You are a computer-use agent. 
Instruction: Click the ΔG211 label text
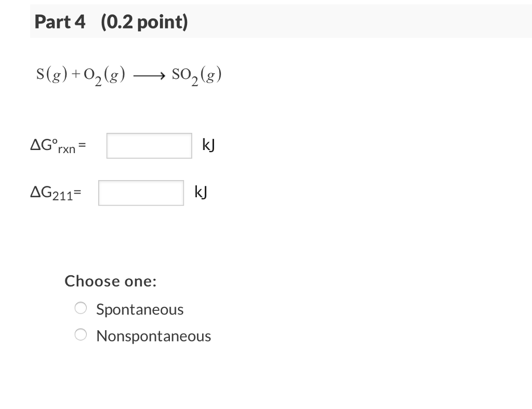[x=54, y=193]
